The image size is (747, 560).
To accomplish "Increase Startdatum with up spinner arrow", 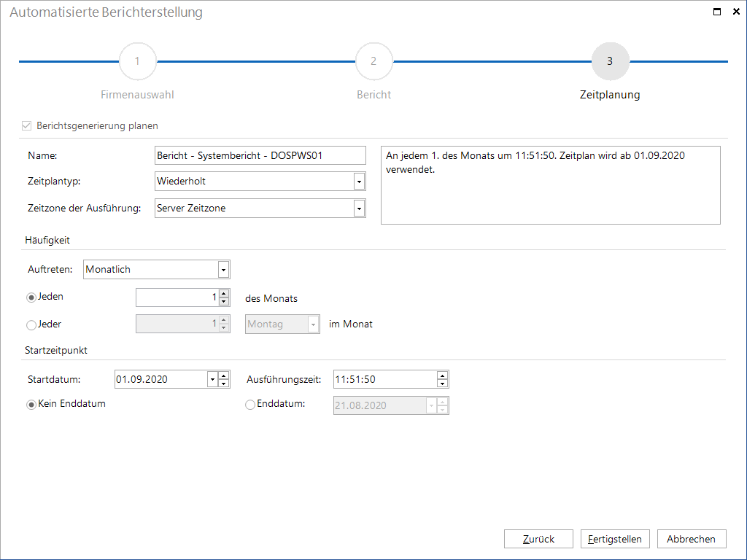I will pyautogui.click(x=224, y=376).
